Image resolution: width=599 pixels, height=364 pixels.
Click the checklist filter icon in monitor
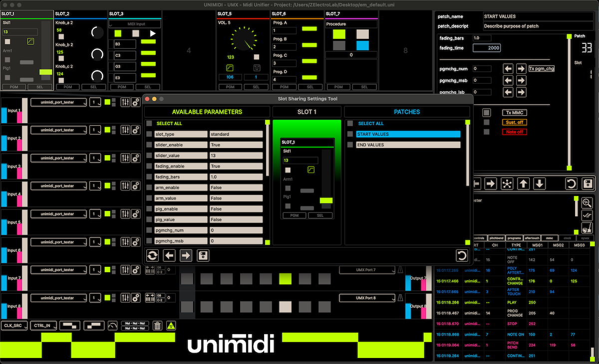[x=588, y=215]
